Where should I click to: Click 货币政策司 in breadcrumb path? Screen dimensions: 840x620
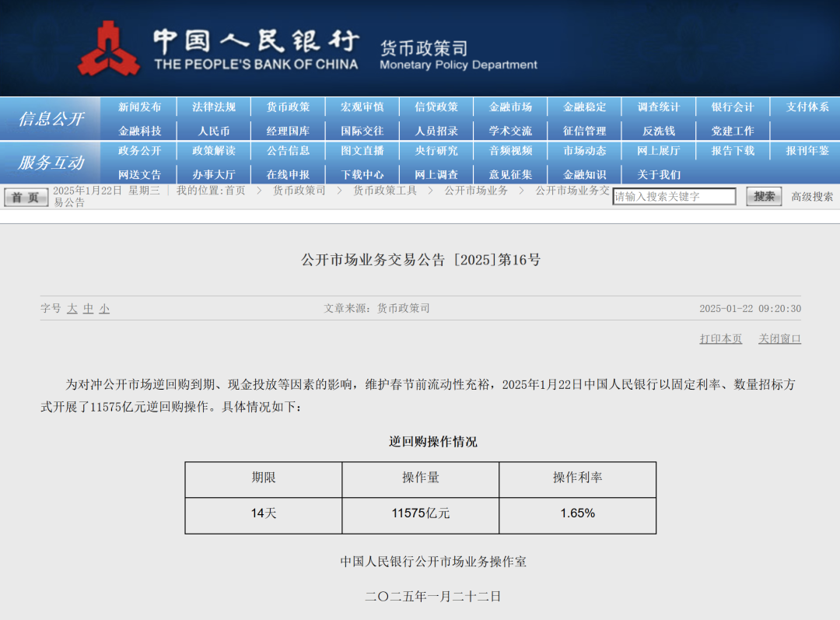click(x=299, y=191)
